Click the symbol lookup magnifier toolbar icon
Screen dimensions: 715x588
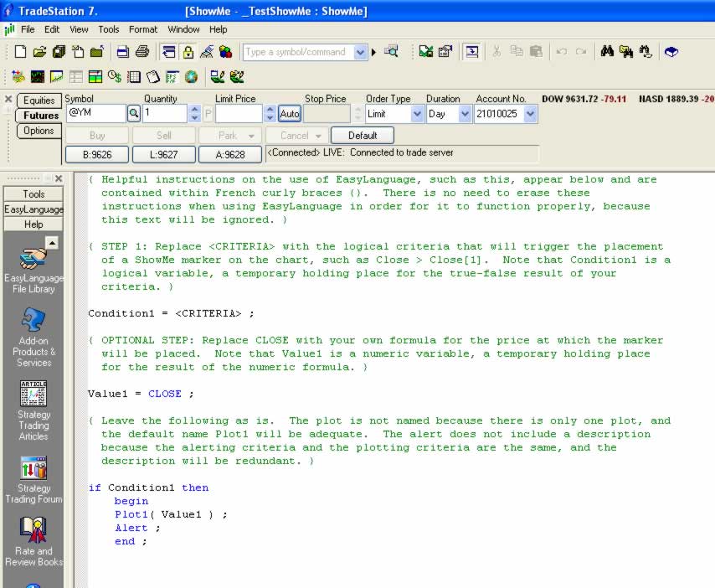[x=391, y=52]
